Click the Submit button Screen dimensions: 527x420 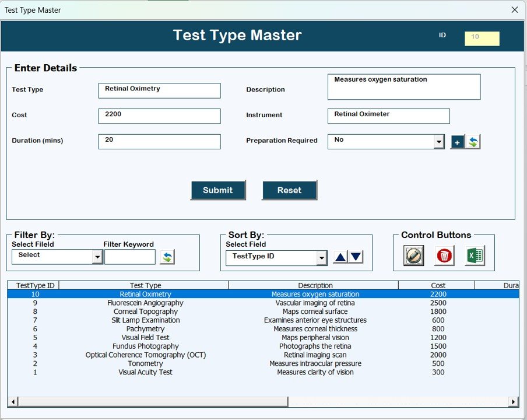[x=218, y=190]
